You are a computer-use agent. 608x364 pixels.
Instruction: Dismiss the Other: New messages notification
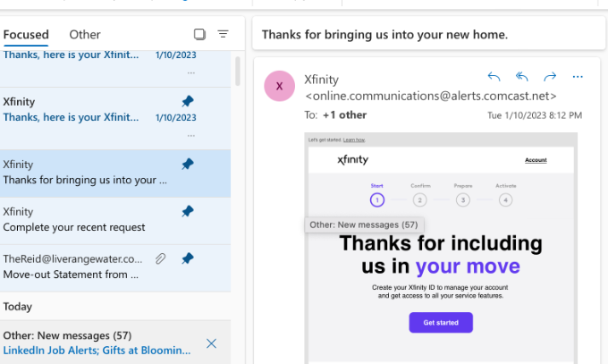[x=211, y=343]
